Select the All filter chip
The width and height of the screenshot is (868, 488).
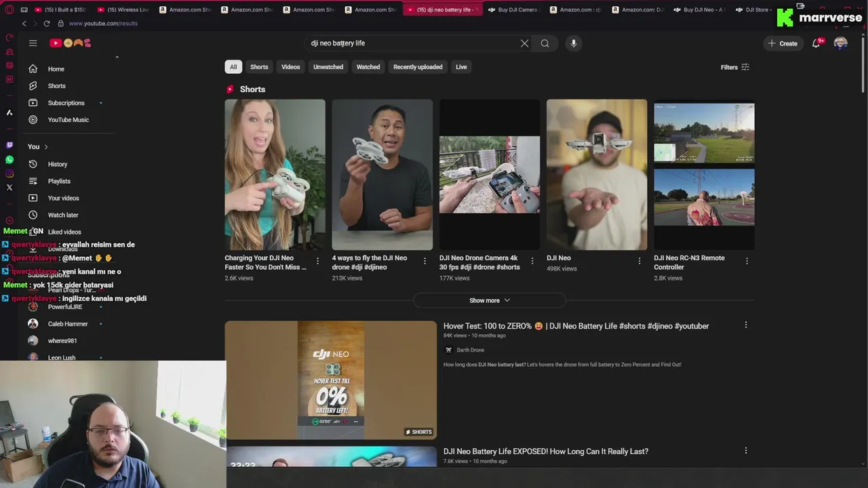tap(233, 67)
